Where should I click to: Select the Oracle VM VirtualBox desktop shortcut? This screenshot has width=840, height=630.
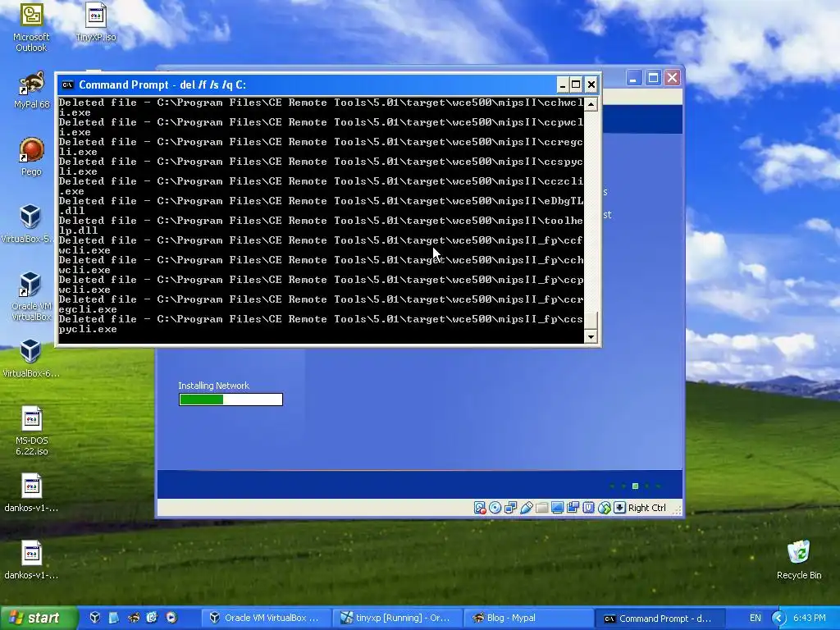pyautogui.click(x=31, y=295)
